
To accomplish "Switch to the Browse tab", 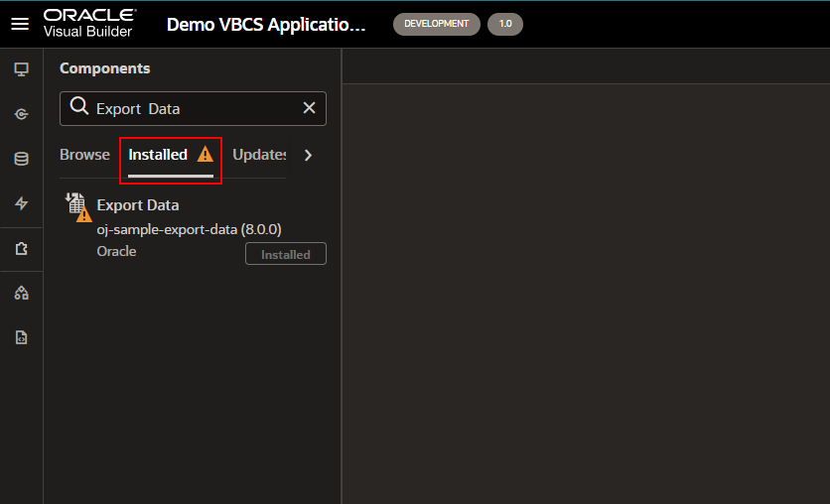I will (84, 155).
